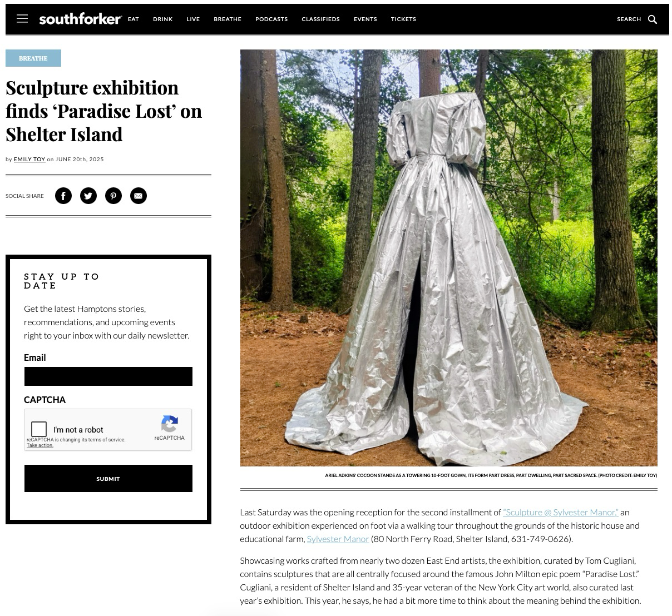Open the TICKETS menu item
The image size is (672, 616).
[403, 19]
